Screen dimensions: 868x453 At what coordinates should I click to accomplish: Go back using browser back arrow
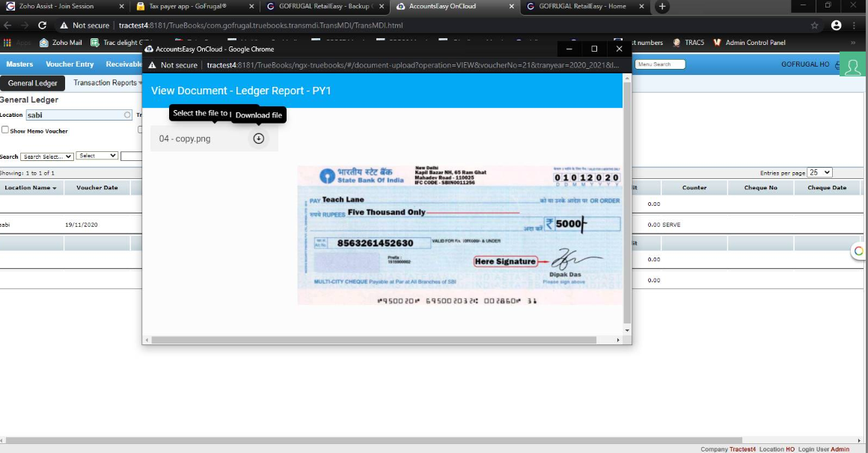[7, 25]
